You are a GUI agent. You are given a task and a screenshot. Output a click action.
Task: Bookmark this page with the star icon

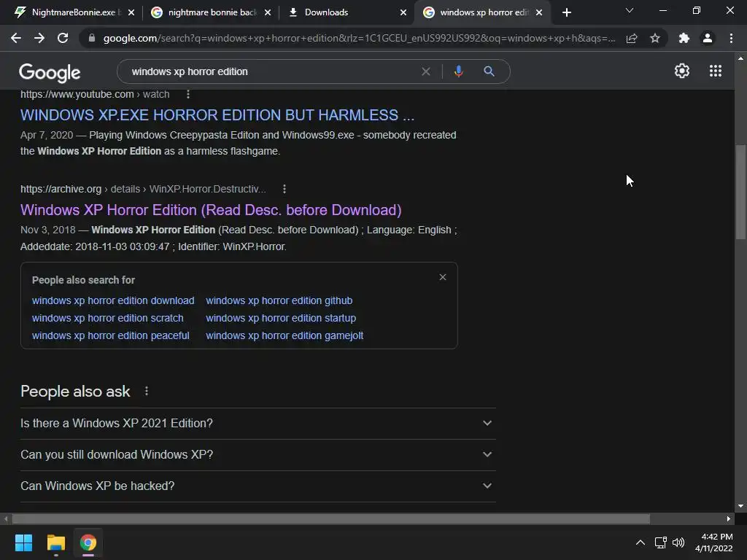coord(655,38)
